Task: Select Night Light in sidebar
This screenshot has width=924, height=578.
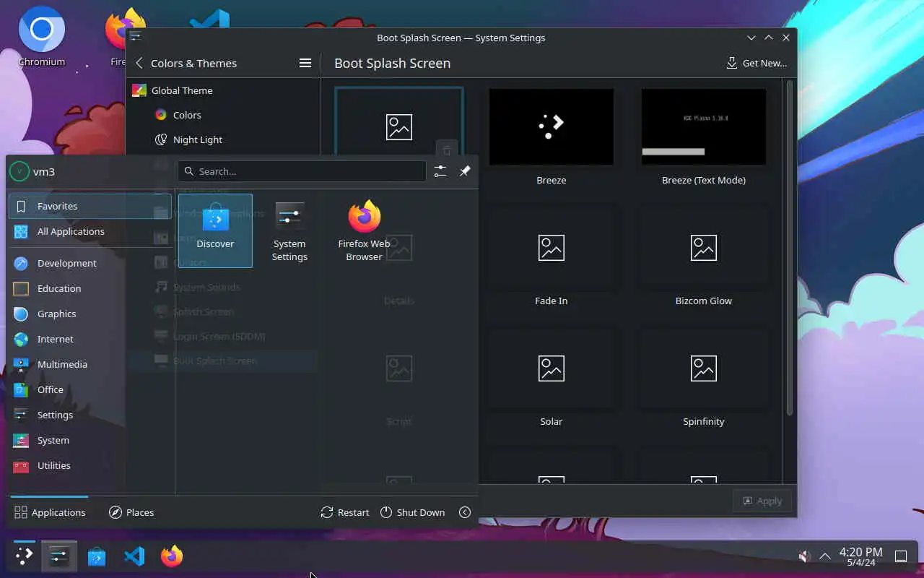Action: (x=223, y=139)
